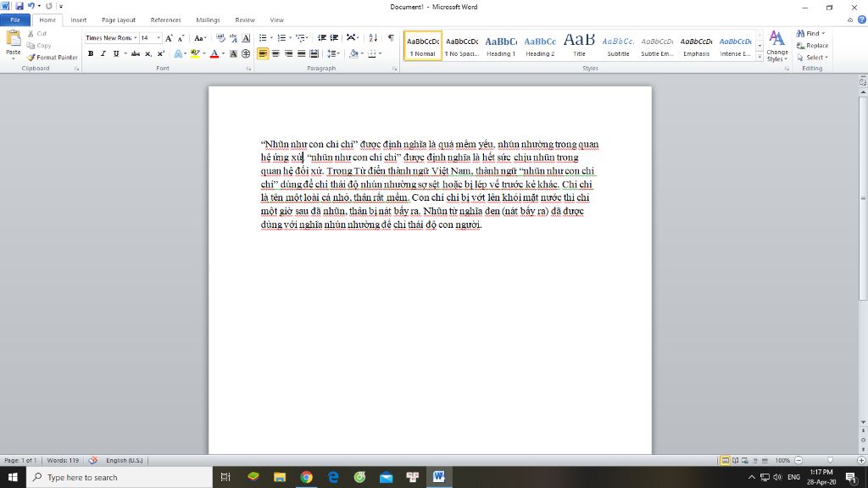The image size is (868, 488).
Task: Toggle Center text alignment
Action: 275,53
